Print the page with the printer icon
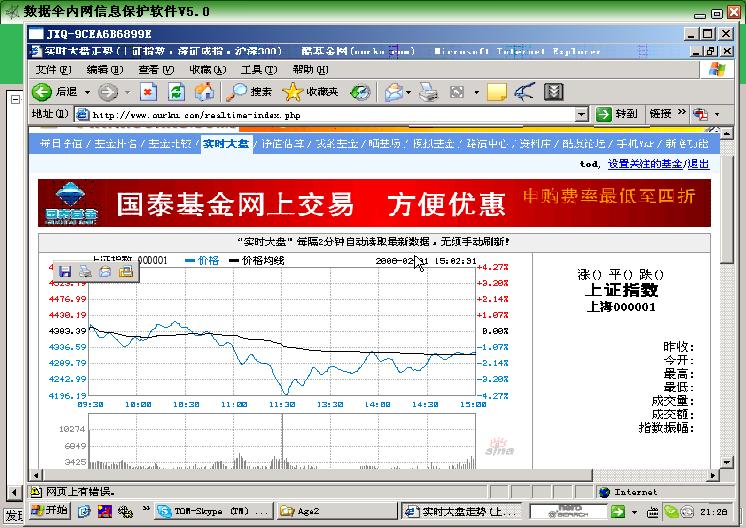The height and width of the screenshot is (528, 746). 429,92
